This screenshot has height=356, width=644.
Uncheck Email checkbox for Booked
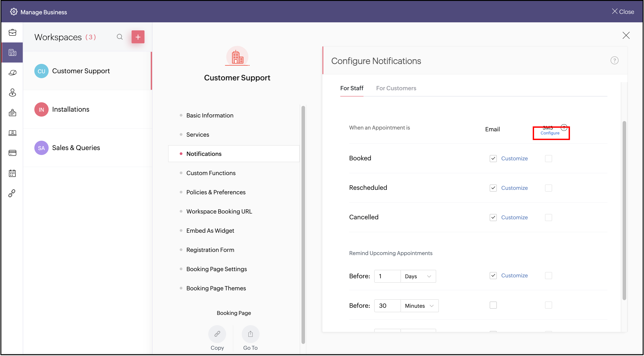(493, 159)
